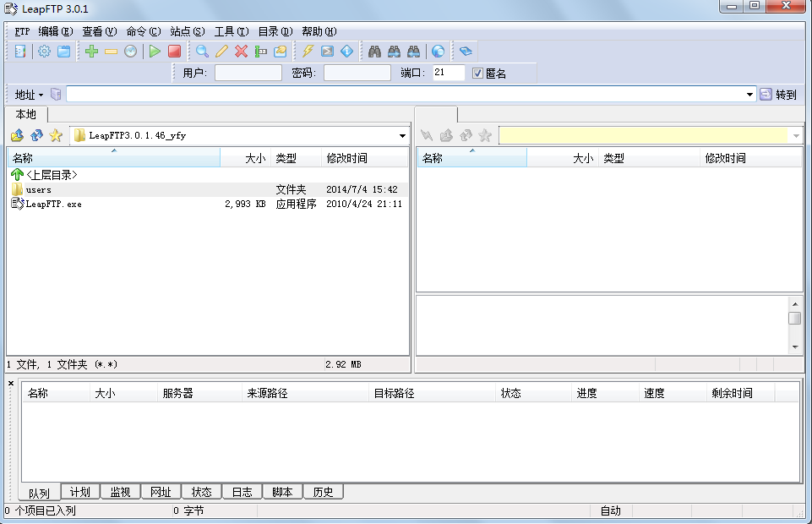
Task: Click the settings gear toolbar icon
Action: tap(44, 52)
